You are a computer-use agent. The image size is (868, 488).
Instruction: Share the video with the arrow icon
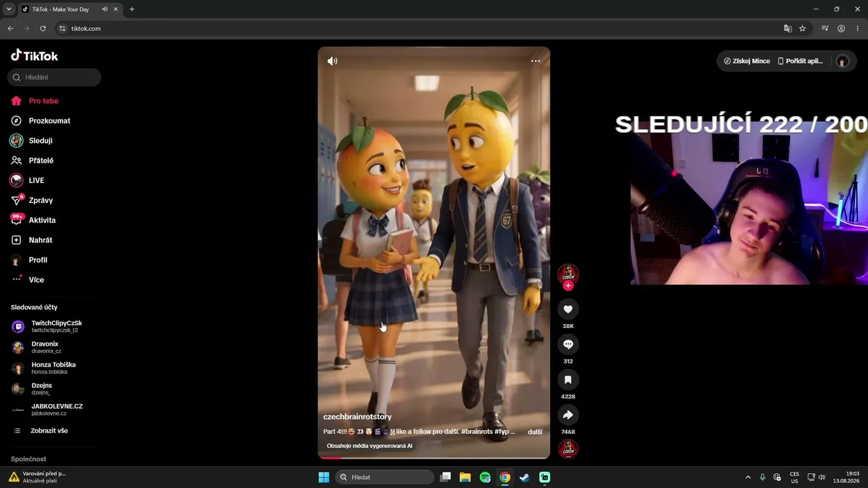pyautogui.click(x=568, y=415)
